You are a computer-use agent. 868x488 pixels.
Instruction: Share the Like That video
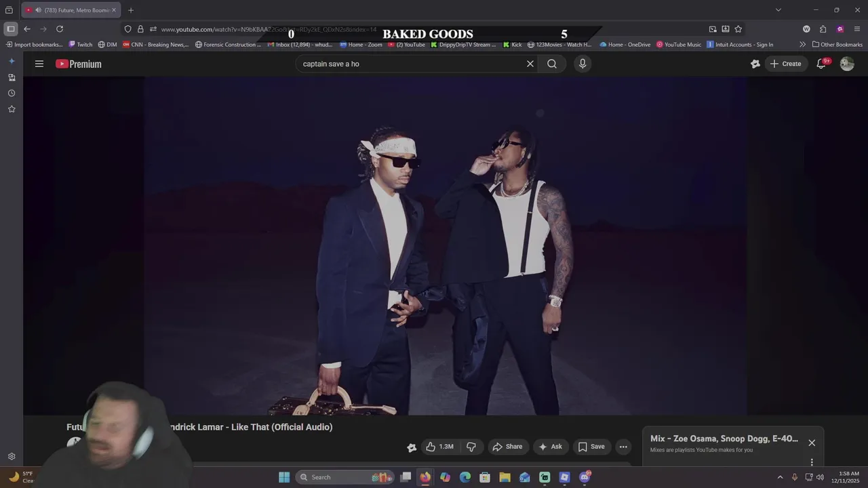507,447
